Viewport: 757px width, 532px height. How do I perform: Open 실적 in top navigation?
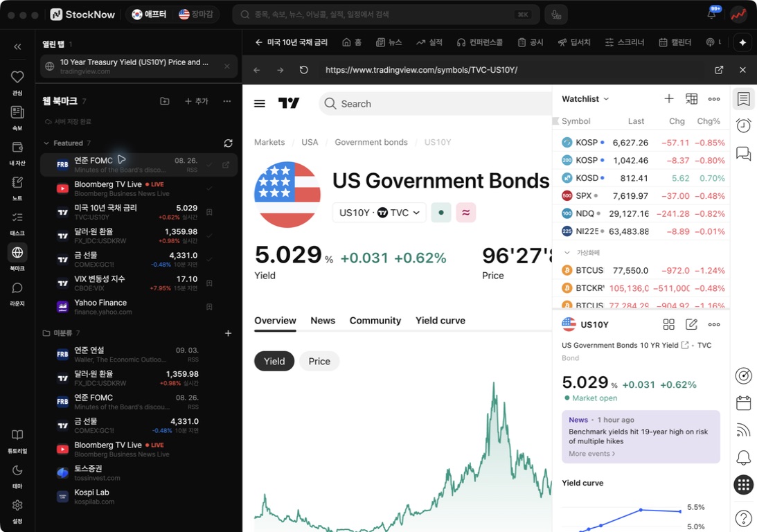tap(429, 42)
